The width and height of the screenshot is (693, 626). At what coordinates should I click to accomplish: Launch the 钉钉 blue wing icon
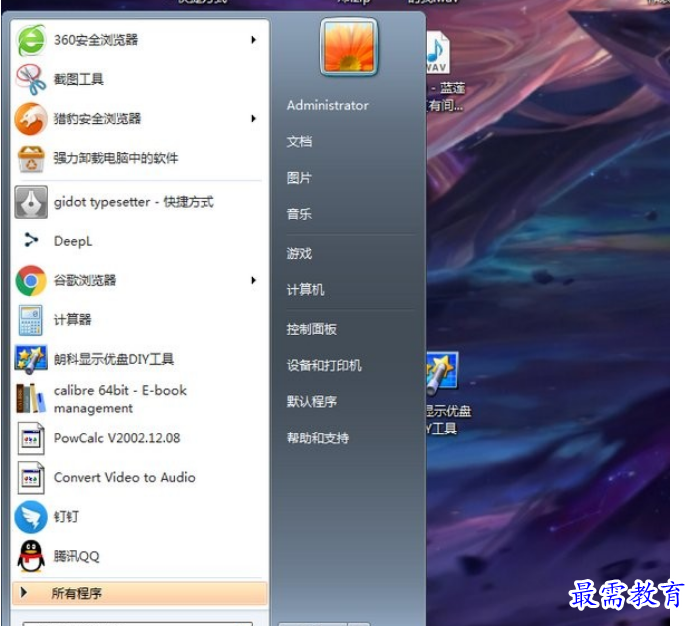pyautogui.click(x=30, y=517)
